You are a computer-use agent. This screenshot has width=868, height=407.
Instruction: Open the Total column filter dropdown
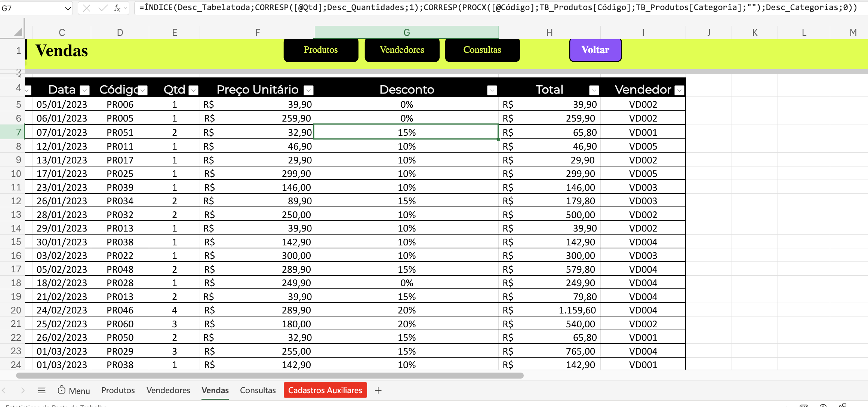tap(594, 90)
